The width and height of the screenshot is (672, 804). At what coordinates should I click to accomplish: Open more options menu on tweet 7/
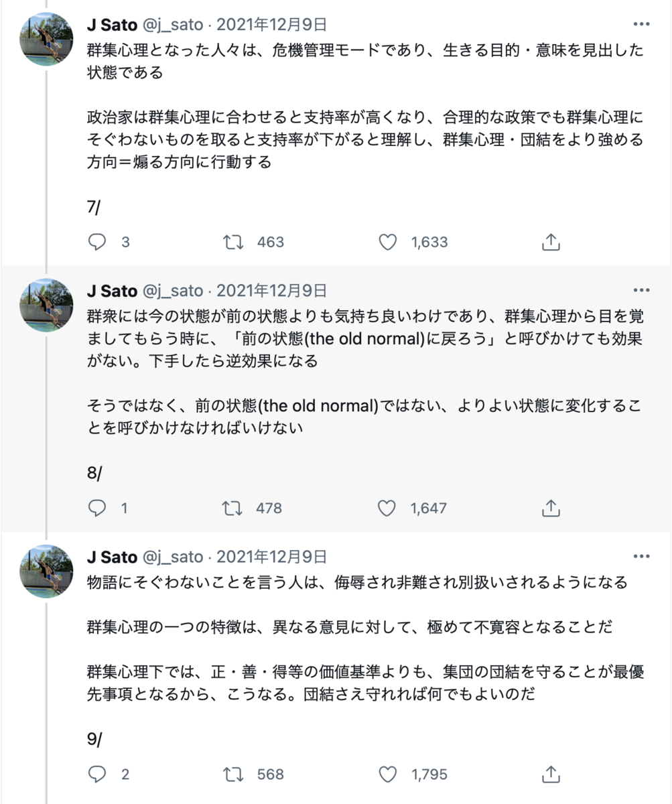click(x=641, y=24)
